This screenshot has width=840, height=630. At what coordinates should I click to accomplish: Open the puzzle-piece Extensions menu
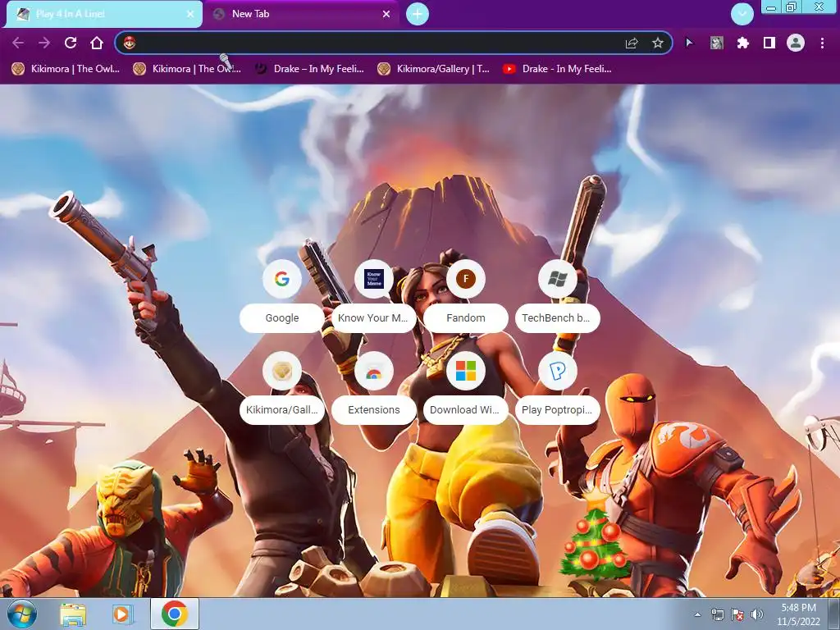click(x=742, y=43)
